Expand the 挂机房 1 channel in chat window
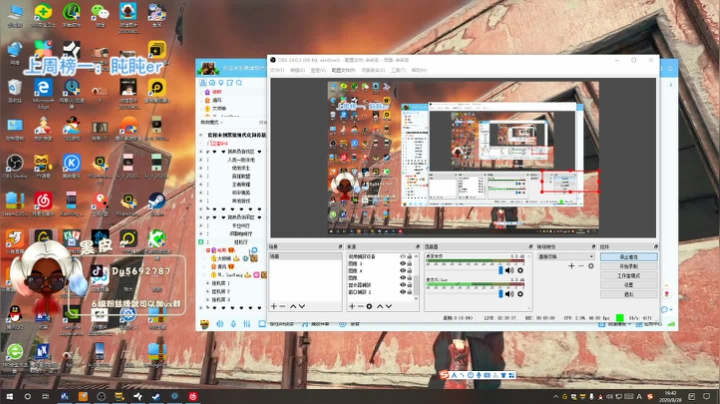The height and width of the screenshot is (404, 720). click(x=208, y=283)
